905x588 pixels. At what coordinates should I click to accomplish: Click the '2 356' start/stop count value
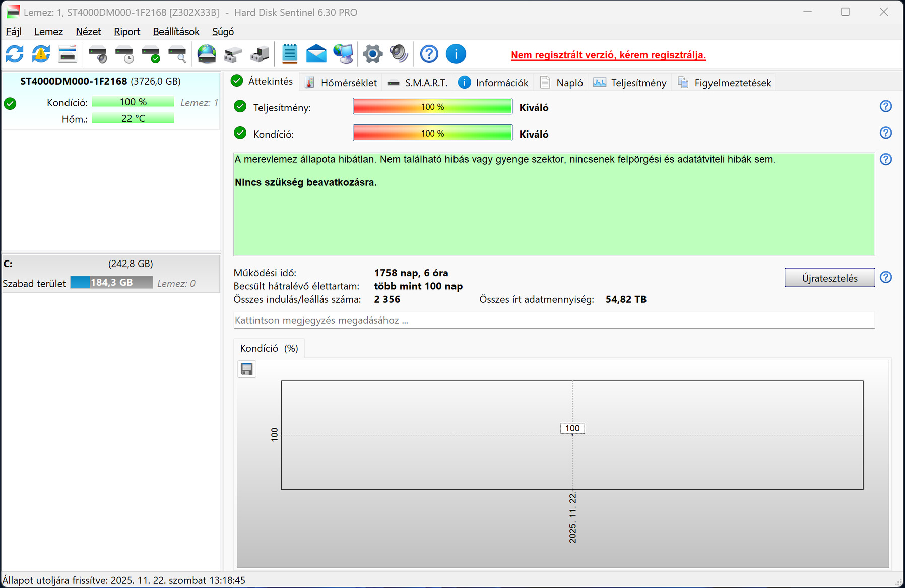coord(387,299)
